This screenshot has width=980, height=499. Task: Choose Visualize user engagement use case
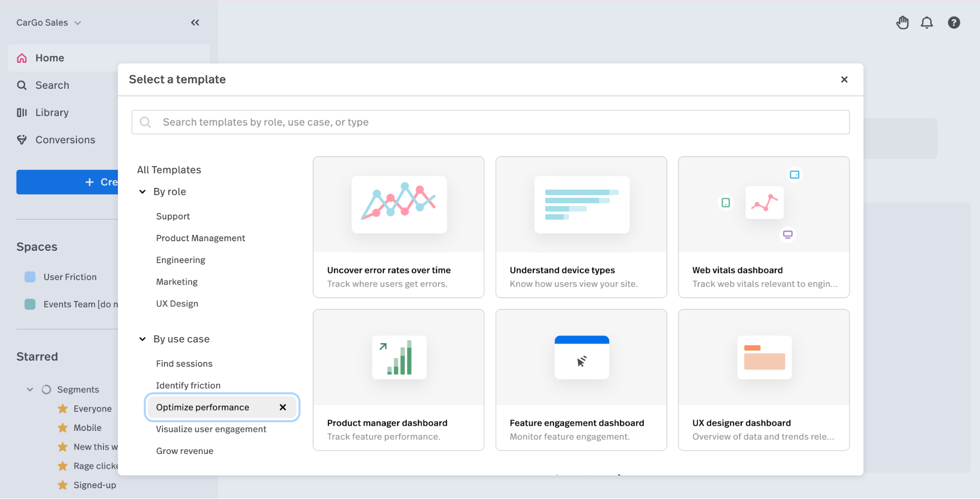pos(211,429)
